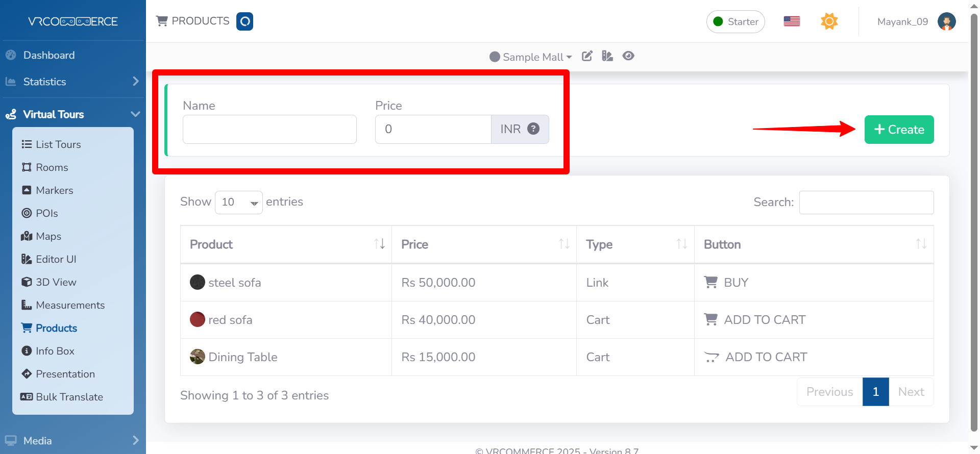This screenshot has height=454, width=980.
Task: Click the eye preview icon for tour
Action: [628, 56]
